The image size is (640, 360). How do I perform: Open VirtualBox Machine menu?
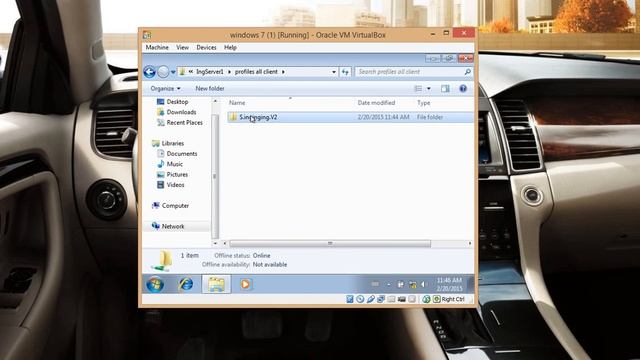pyautogui.click(x=157, y=47)
